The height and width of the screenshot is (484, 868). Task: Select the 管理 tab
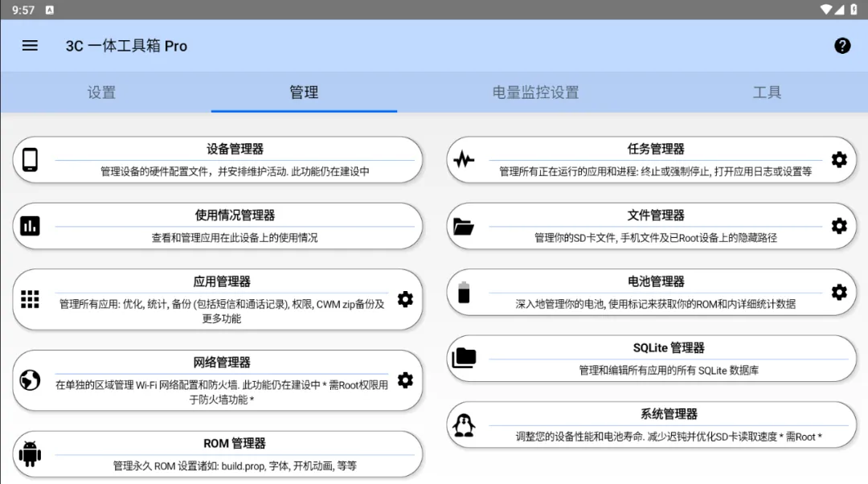tap(304, 92)
